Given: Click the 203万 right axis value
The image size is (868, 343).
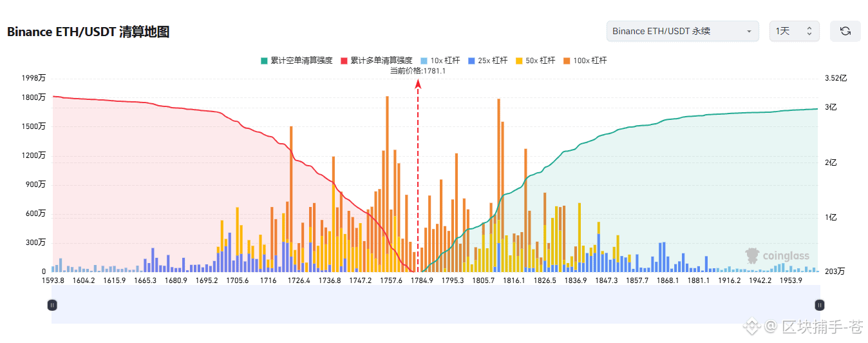Looking at the screenshot, I should (x=835, y=271).
